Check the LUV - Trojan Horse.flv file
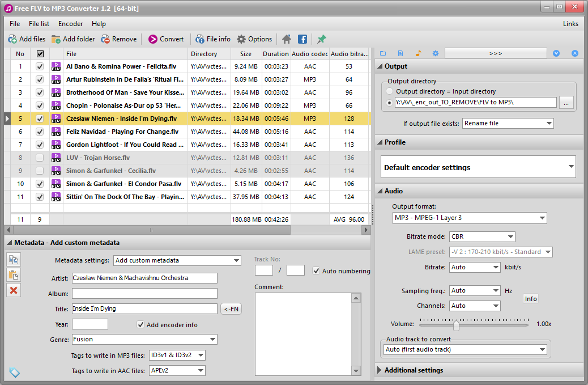588x385 pixels. [40, 158]
